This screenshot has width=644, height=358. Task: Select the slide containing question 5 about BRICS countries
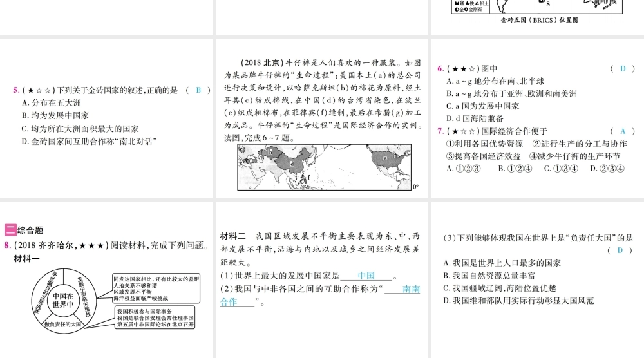tap(106, 118)
